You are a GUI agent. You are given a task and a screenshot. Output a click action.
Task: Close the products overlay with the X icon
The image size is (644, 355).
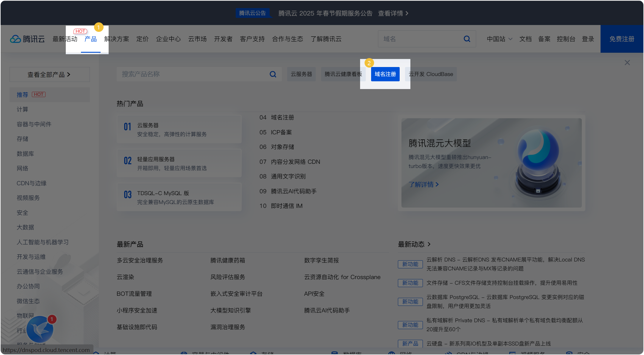coord(627,63)
